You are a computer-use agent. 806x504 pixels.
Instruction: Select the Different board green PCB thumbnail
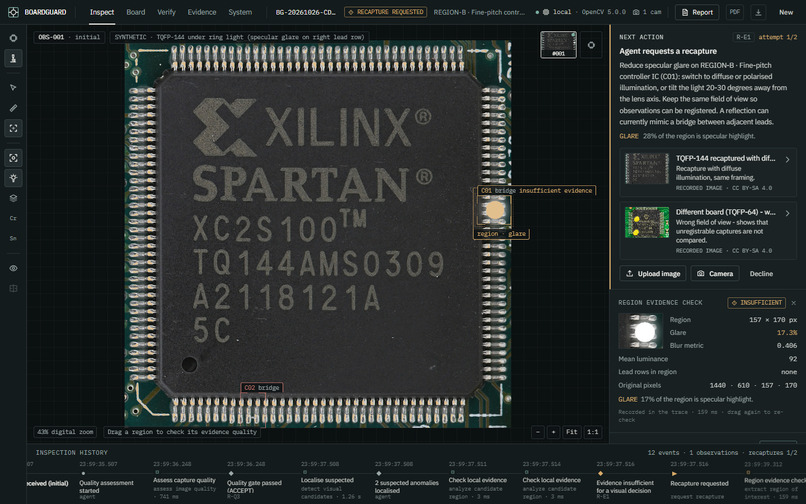[x=647, y=222]
